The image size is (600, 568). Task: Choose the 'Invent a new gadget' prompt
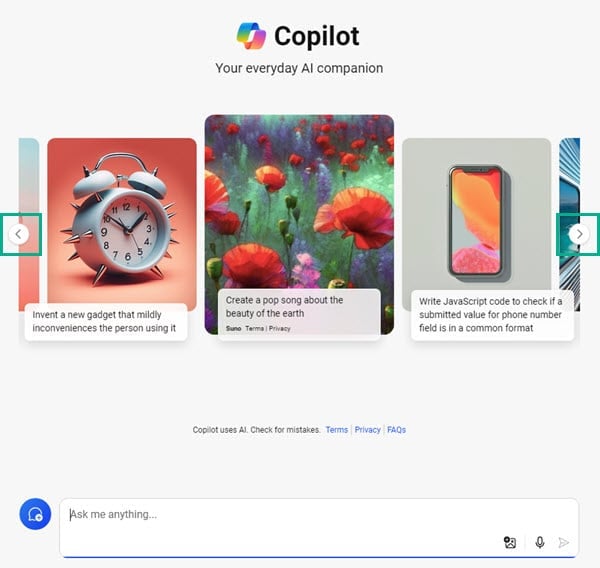(x=106, y=322)
